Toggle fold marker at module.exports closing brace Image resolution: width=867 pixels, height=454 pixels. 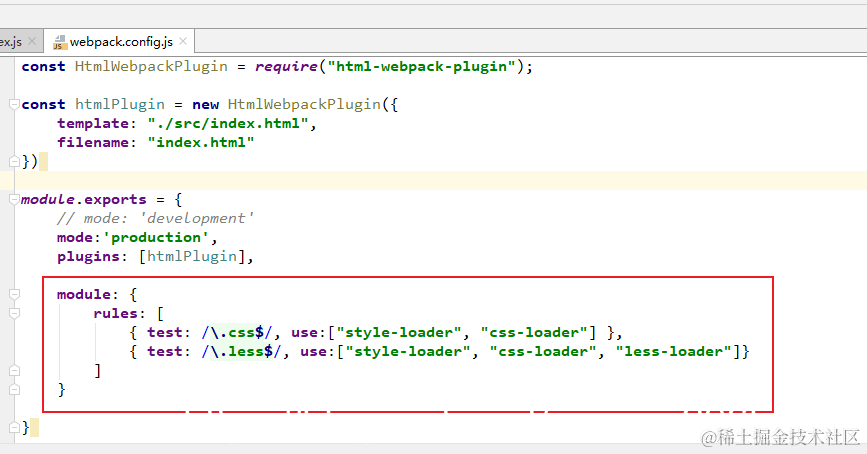[x=14, y=427]
